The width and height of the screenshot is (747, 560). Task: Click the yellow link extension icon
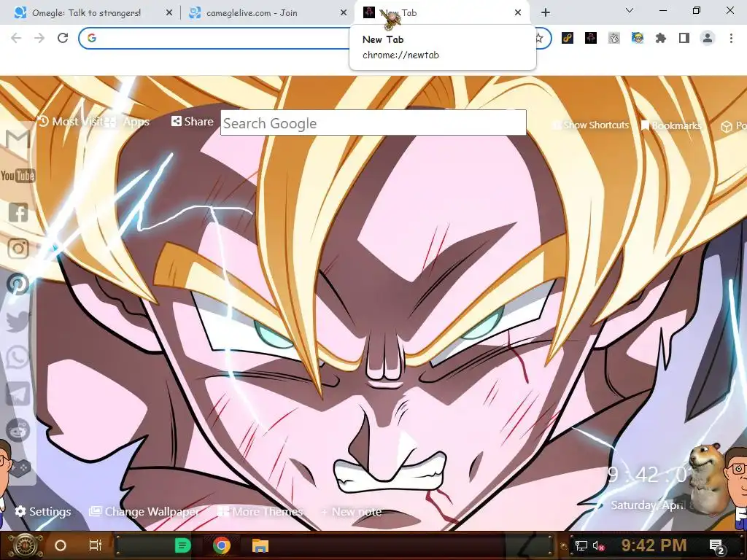click(x=568, y=38)
